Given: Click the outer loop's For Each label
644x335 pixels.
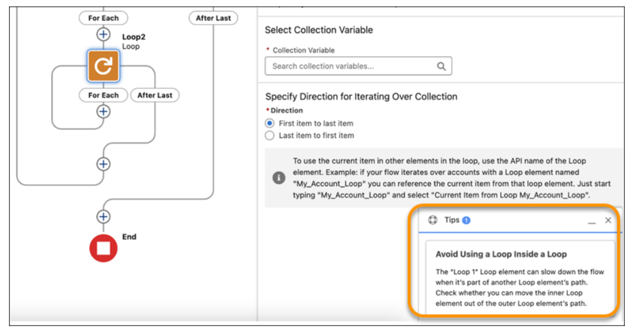Looking at the screenshot, I should pyautogui.click(x=103, y=18).
